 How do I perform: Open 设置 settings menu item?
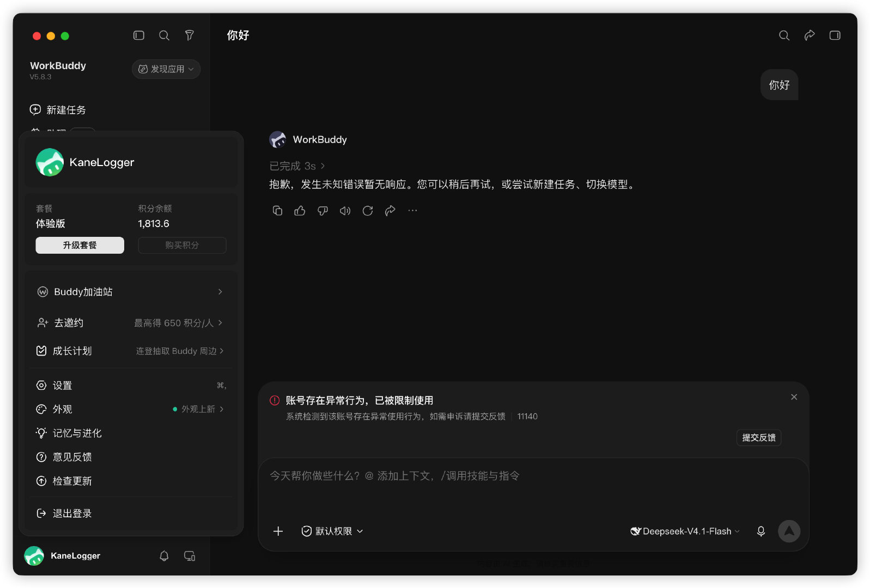tap(131, 385)
